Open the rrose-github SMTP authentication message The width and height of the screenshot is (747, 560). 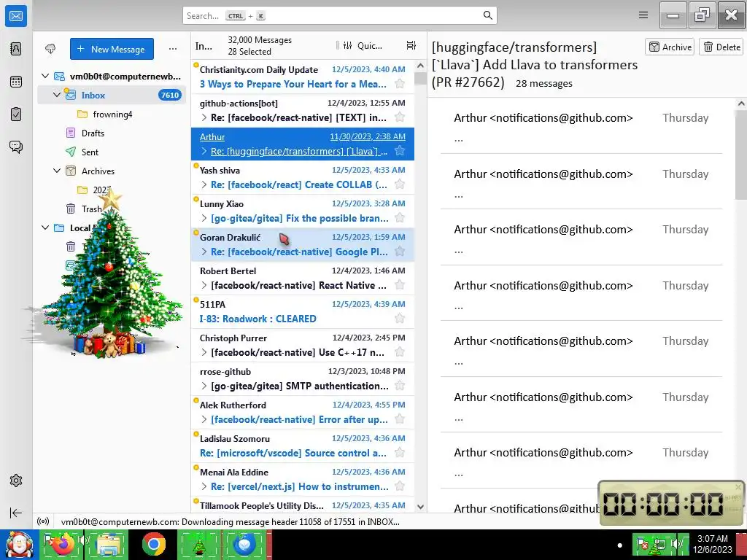coord(303,378)
